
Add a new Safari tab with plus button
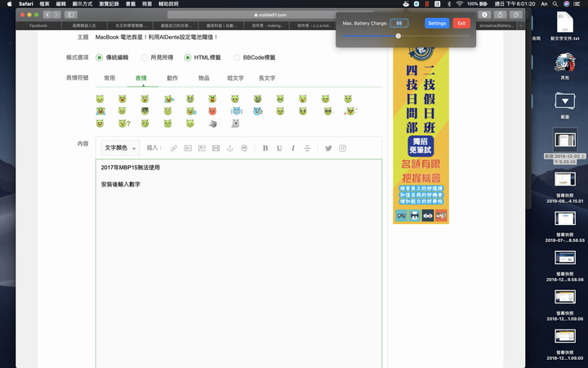click(x=520, y=25)
